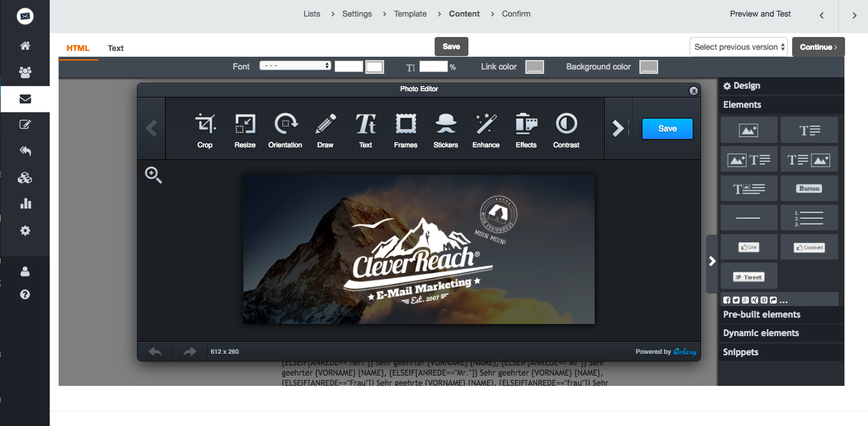
Task: Open the Select previous version dropdown
Action: 739,47
